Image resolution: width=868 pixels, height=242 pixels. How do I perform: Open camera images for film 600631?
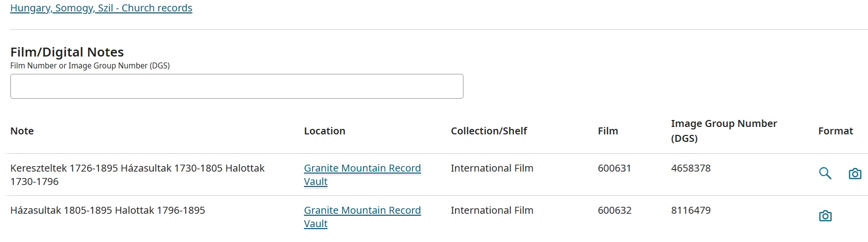pos(855,174)
